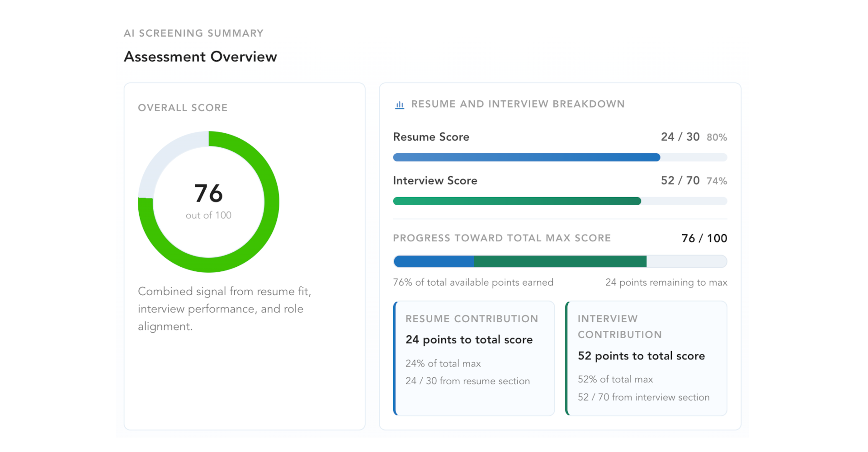Click the 'Resume Score' label

pos(431,137)
